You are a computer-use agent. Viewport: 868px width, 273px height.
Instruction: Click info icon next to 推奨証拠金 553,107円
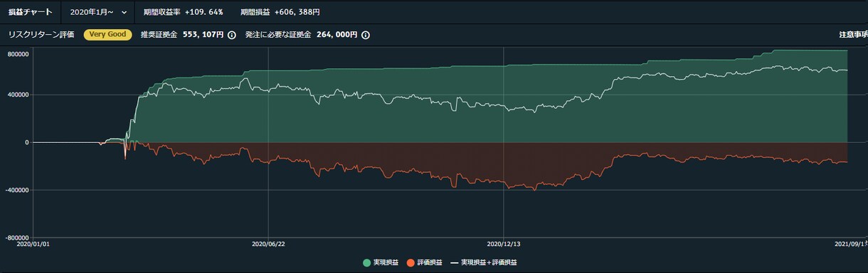[x=232, y=34]
